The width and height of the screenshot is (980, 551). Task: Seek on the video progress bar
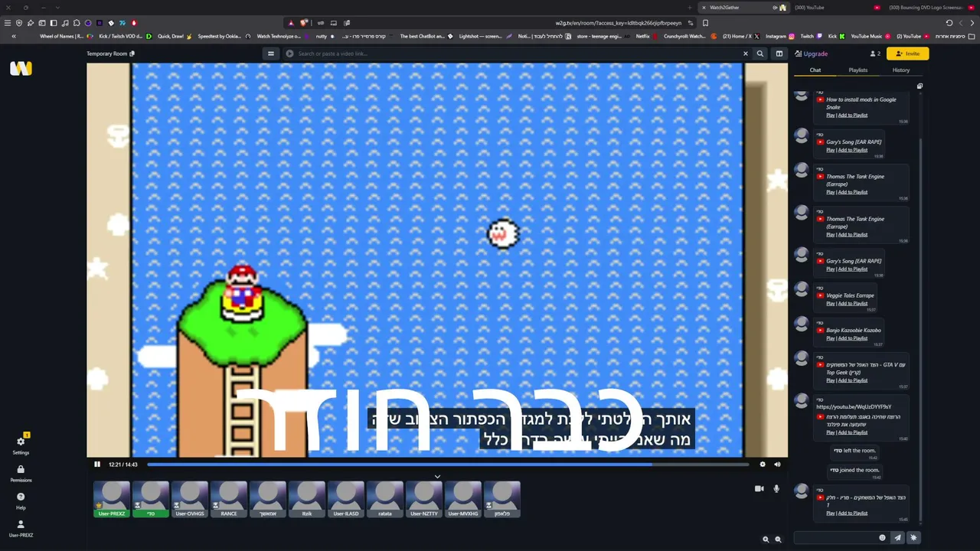coord(448,465)
